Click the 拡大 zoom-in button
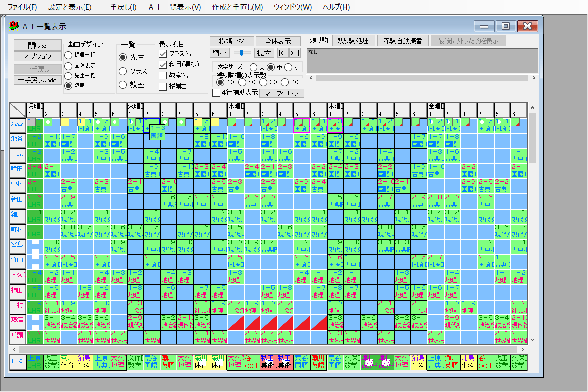Image resolution: width=588 pixels, height=392 pixels. pyautogui.click(x=264, y=53)
